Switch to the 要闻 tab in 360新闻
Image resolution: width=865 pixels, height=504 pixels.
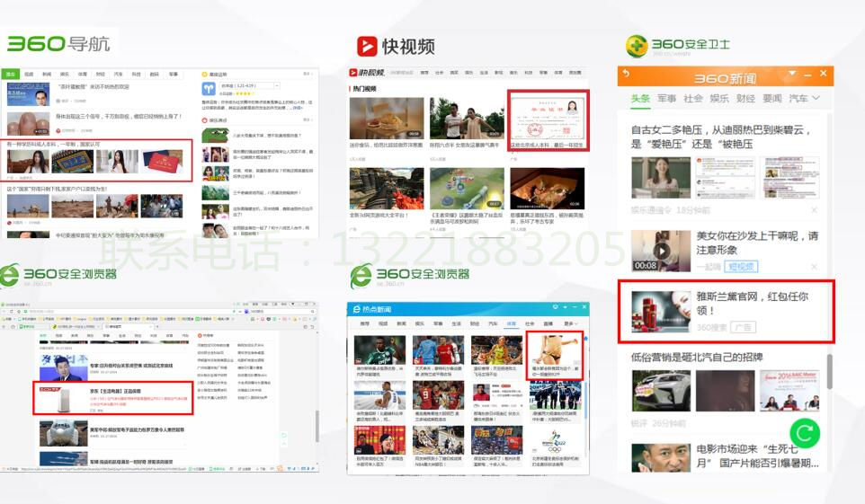point(771,98)
